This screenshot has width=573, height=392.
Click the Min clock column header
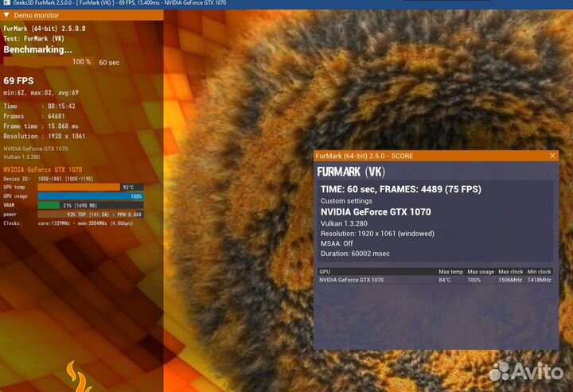[539, 272]
